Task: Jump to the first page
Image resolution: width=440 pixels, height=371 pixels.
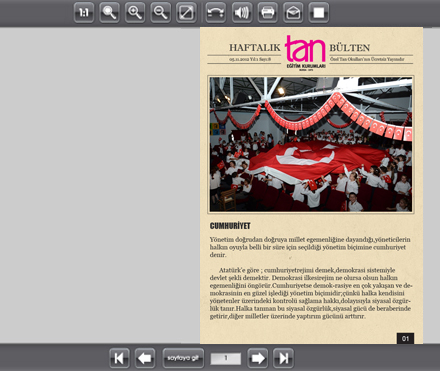Action: (119, 358)
